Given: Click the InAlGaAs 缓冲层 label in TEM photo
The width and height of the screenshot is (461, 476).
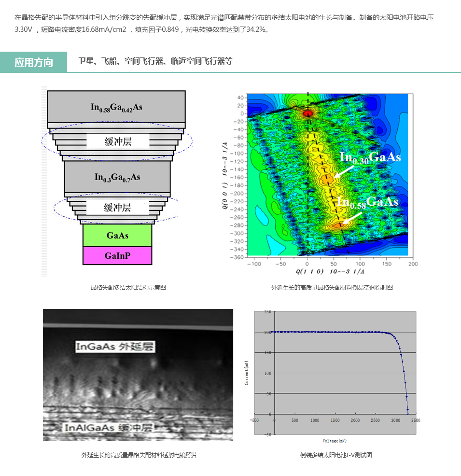Looking at the screenshot, I should tap(108, 427).
